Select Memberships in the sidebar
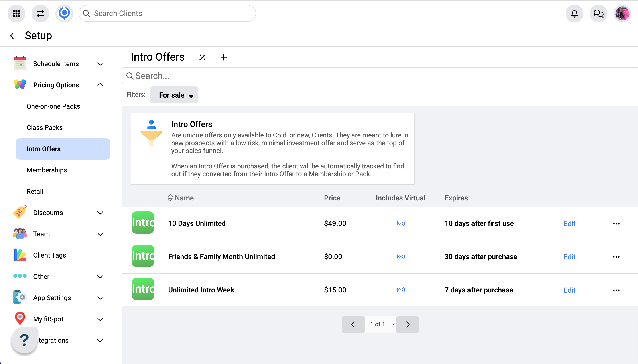The height and width of the screenshot is (364, 638). (47, 170)
